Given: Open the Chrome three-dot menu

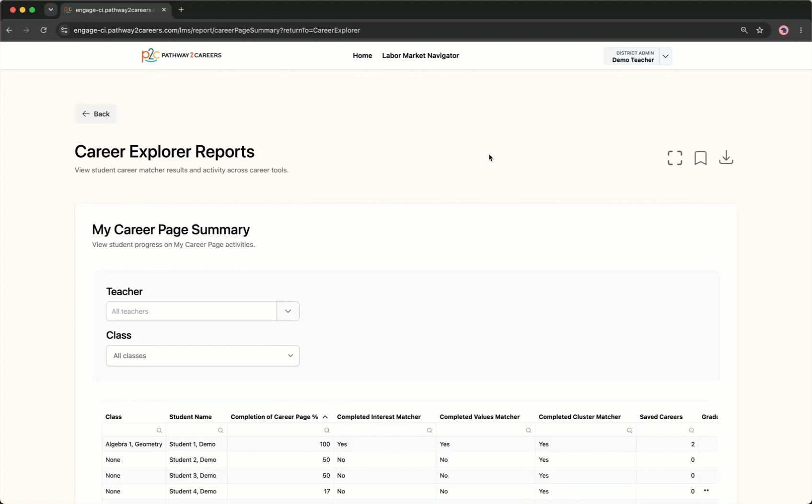Looking at the screenshot, I should tap(801, 30).
